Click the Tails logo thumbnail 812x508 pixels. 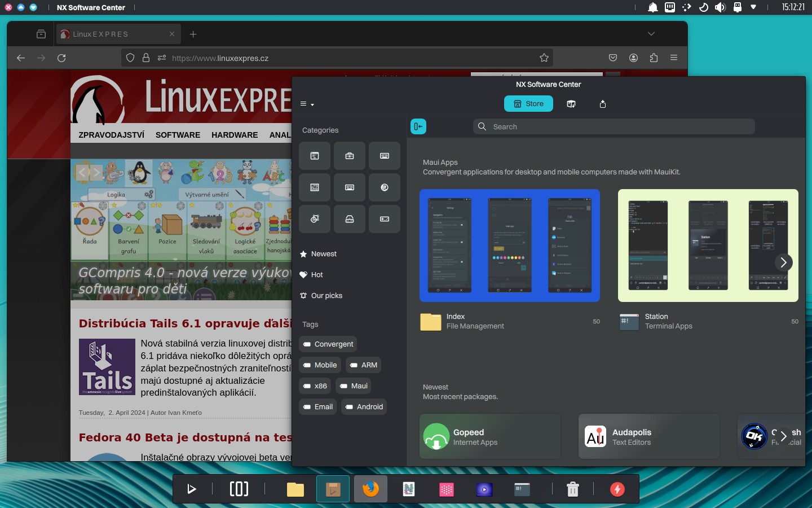[x=107, y=367]
